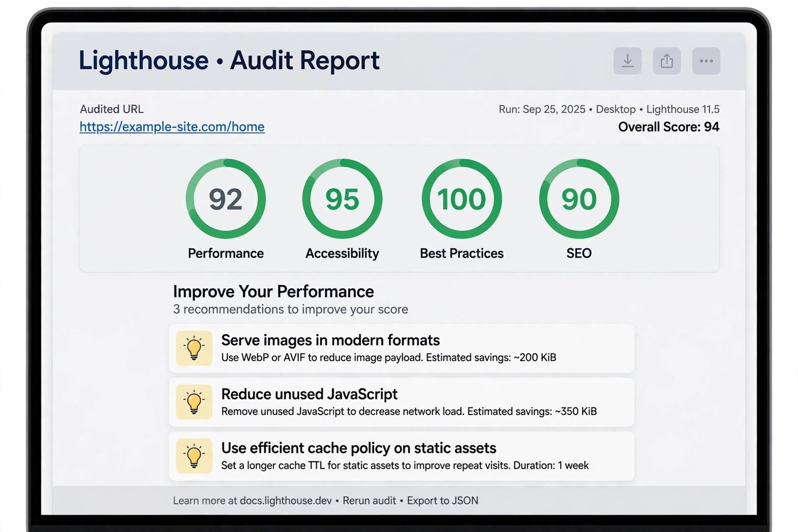Click the Overall Score: 94 text
798x532 pixels.
669,127
